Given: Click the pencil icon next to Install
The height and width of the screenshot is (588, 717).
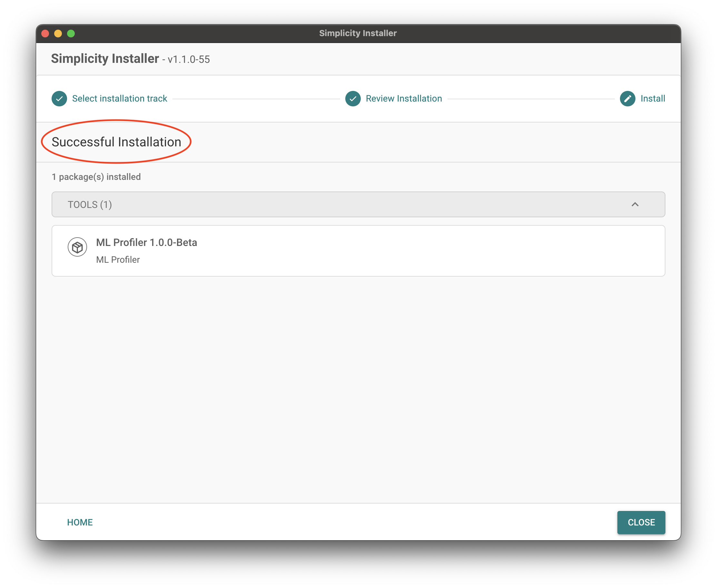Looking at the screenshot, I should coord(628,98).
